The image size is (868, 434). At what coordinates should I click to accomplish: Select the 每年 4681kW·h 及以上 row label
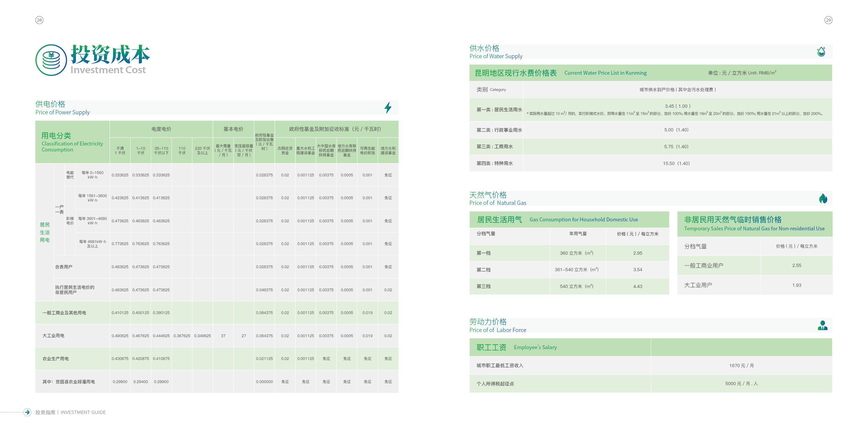tap(92, 244)
